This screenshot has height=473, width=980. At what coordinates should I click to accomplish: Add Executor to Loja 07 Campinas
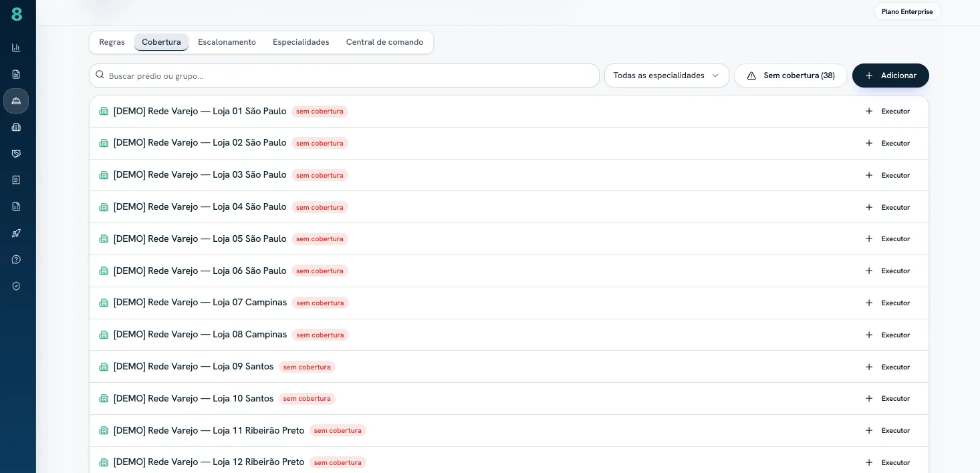888,303
